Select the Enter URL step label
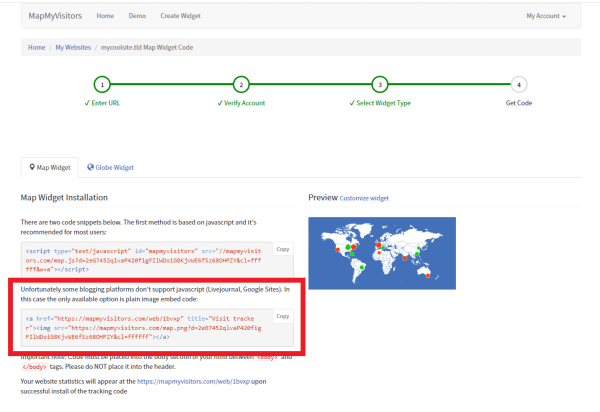This screenshot has height=412, width=600. click(x=102, y=103)
